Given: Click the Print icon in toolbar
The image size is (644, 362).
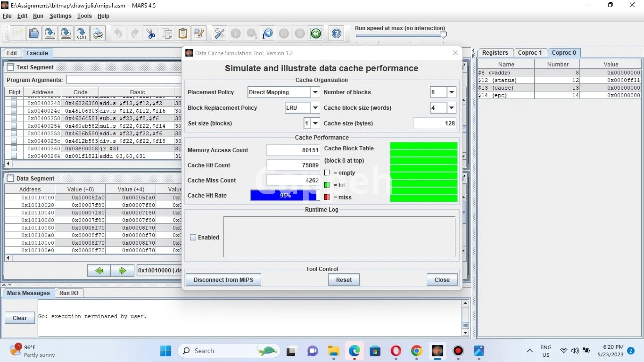Looking at the screenshot, I should coord(98,34).
